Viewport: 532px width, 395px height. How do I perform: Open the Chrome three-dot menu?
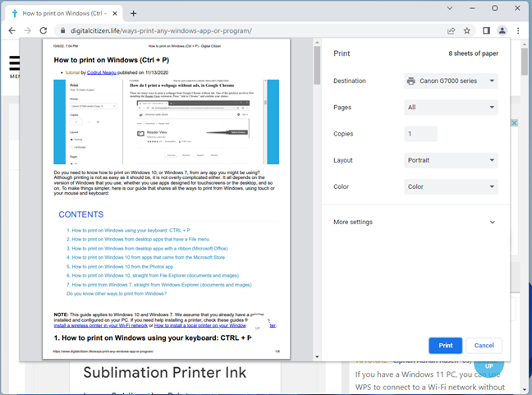pos(518,31)
